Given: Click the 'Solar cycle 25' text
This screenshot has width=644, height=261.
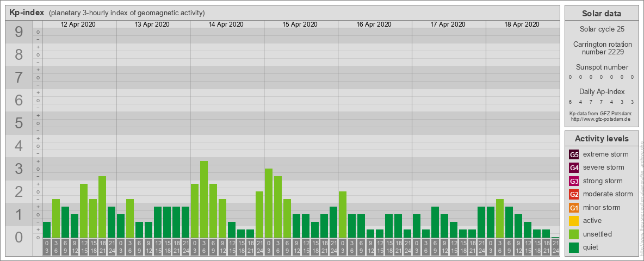Looking at the screenshot, I should click(602, 29).
